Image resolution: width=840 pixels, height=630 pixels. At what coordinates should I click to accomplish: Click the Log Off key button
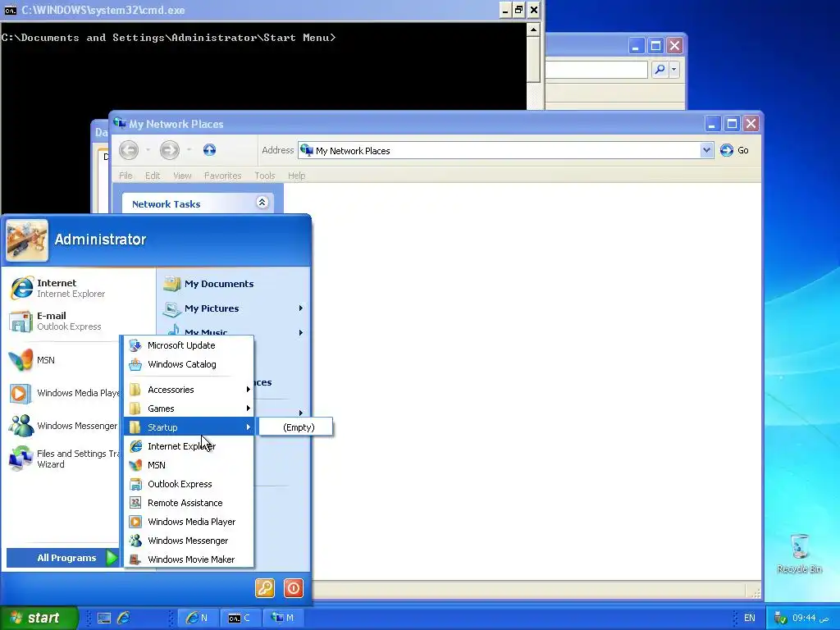click(265, 587)
